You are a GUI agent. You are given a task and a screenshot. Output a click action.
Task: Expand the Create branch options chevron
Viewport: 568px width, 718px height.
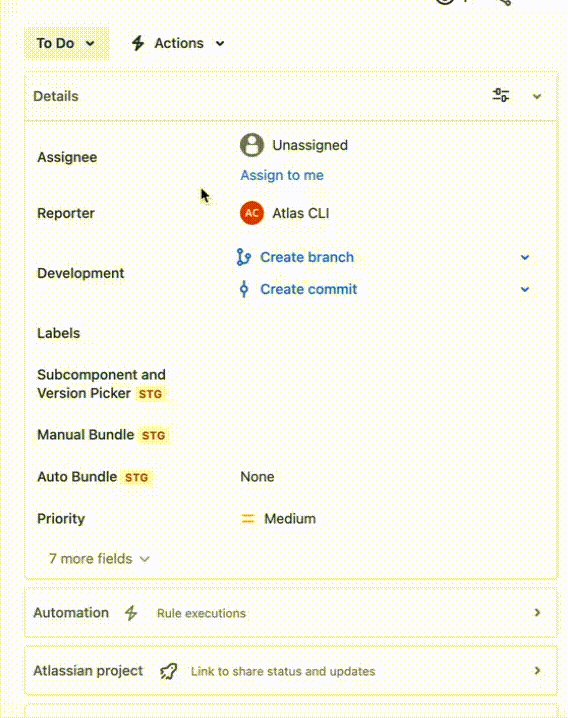tap(525, 257)
